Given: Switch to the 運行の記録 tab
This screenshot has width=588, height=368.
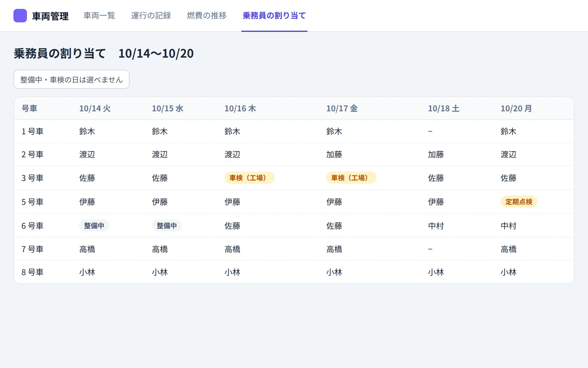Looking at the screenshot, I should click(151, 16).
